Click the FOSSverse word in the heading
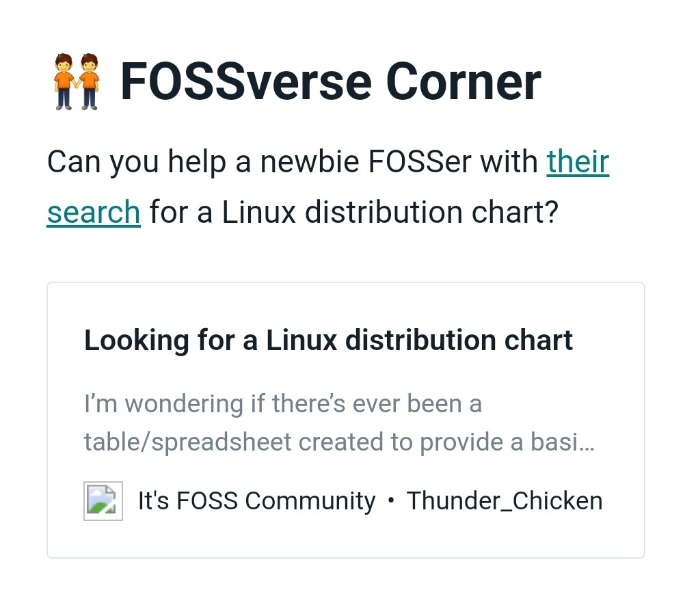The height and width of the screenshot is (616, 698). tap(246, 82)
